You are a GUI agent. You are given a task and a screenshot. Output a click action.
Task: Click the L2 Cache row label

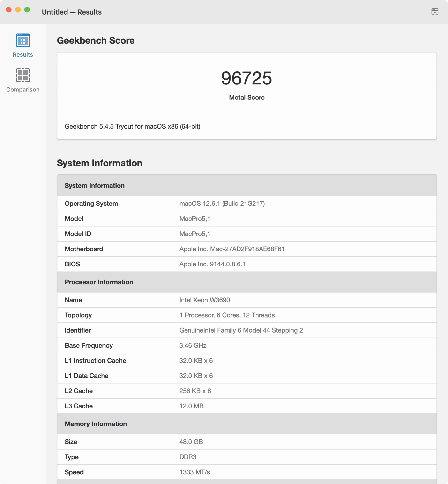click(79, 391)
